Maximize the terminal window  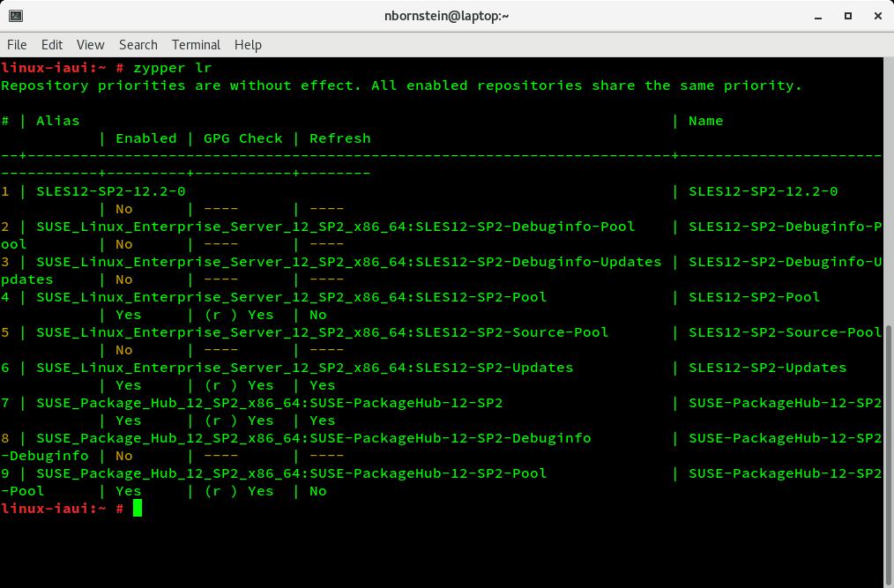(x=848, y=16)
